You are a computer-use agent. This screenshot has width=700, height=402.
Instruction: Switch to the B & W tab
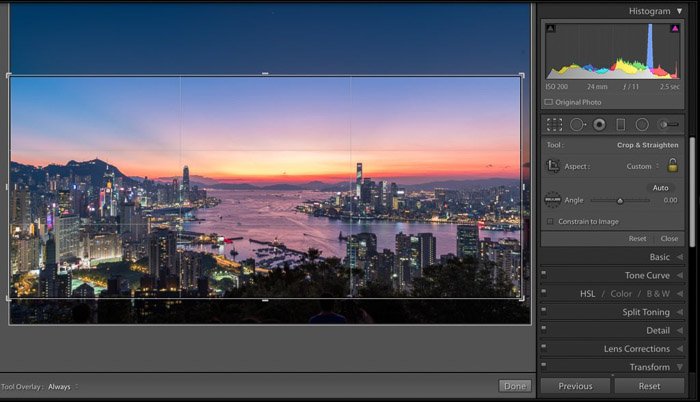[657, 294]
